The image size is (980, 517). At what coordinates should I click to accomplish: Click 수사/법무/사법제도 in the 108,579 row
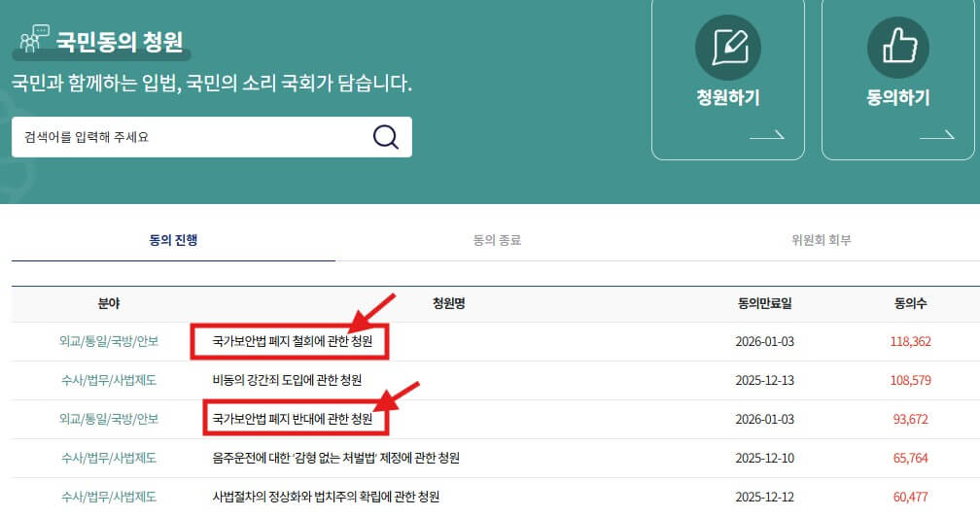[x=109, y=380]
